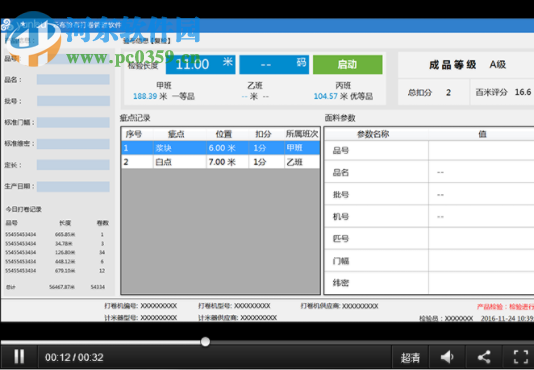534x370 pixels.
Task: Click the 生产日期 input field
Action: coord(73,186)
